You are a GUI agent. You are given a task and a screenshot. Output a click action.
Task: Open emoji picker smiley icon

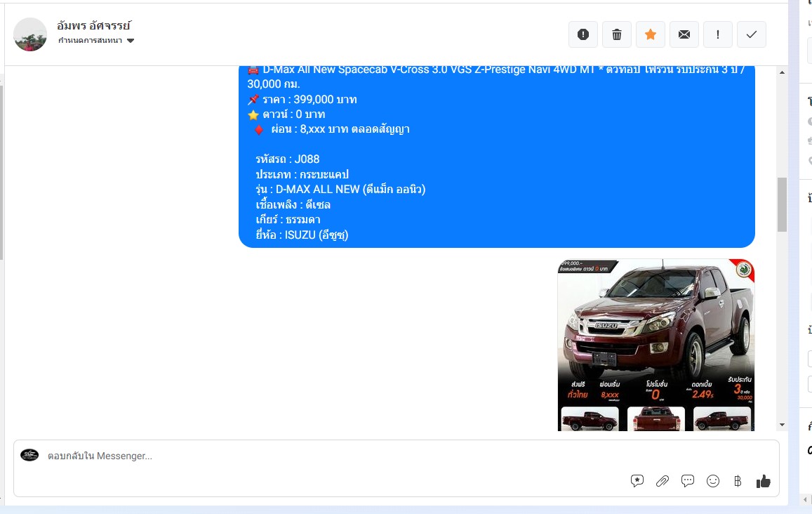pos(713,481)
